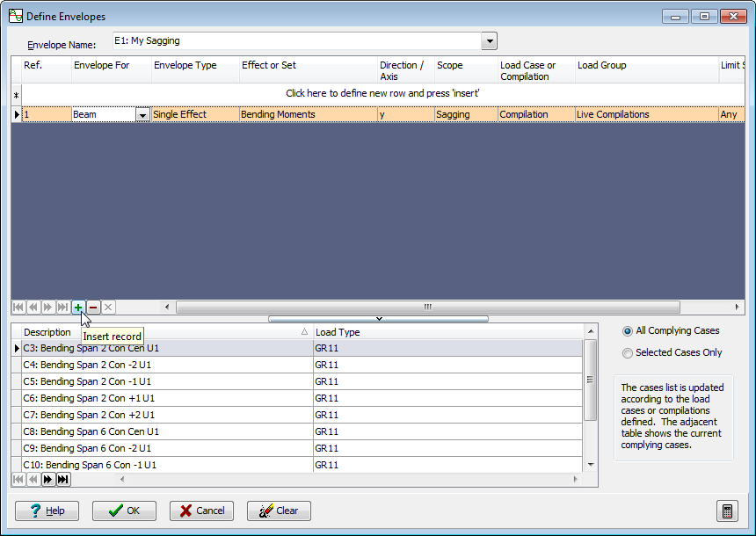
Task: Go to previous page in envelope grid
Action: [x=33, y=307]
